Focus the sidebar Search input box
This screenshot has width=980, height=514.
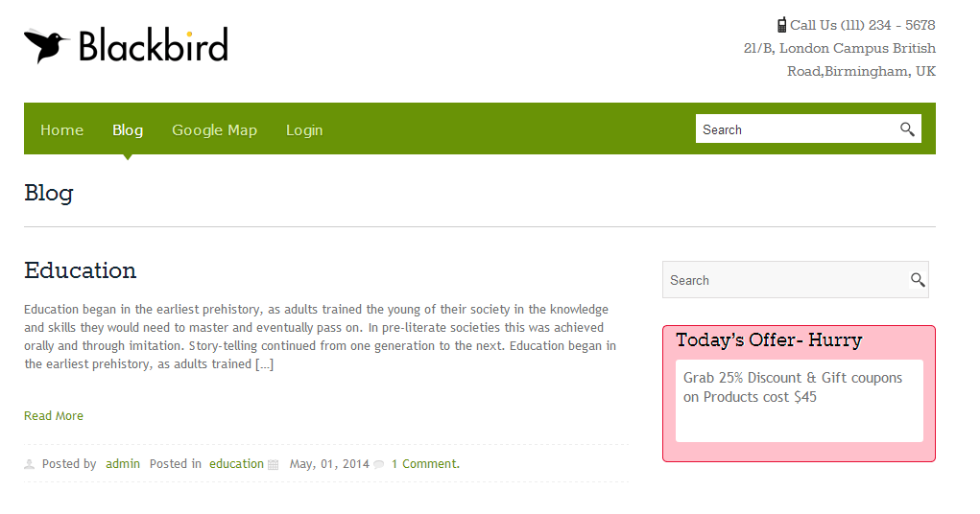pos(785,280)
